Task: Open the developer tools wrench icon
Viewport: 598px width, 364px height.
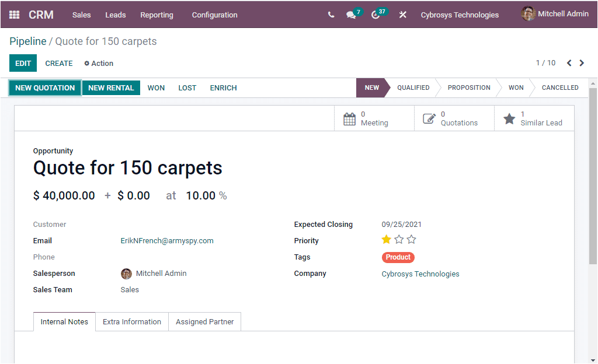Action: click(x=403, y=15)
